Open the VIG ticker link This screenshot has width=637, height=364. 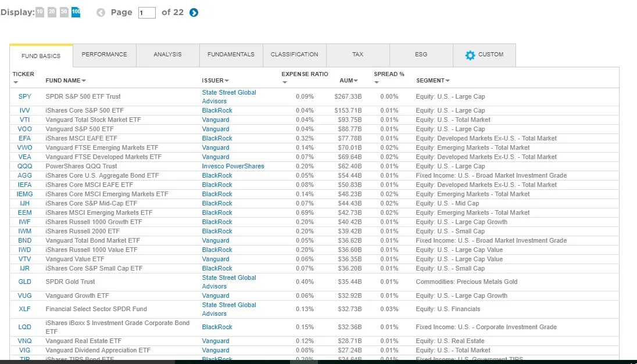[x=25, y=351]
